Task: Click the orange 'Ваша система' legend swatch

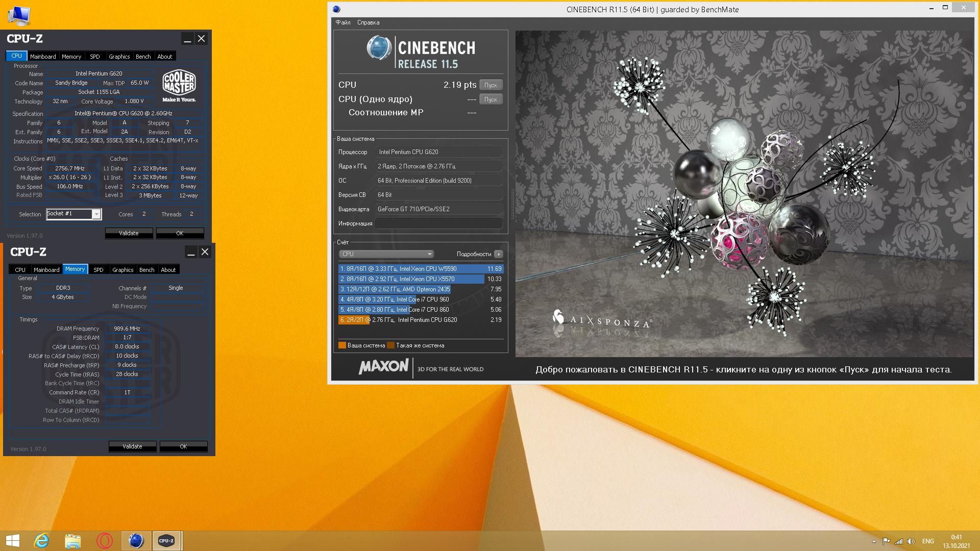Action: [x=342, y=345]
